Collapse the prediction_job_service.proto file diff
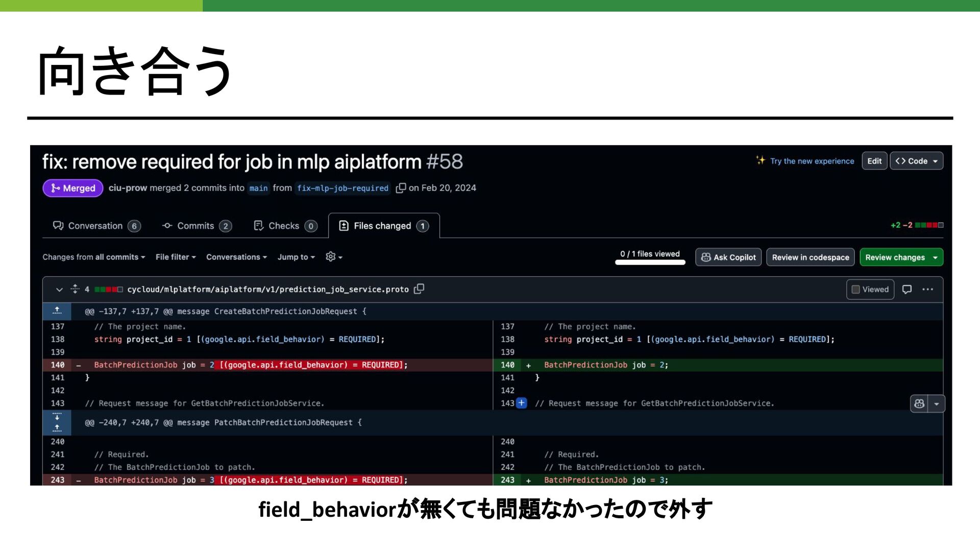The height and width of the screenshot is (552, 980). (x=59, y=290)
